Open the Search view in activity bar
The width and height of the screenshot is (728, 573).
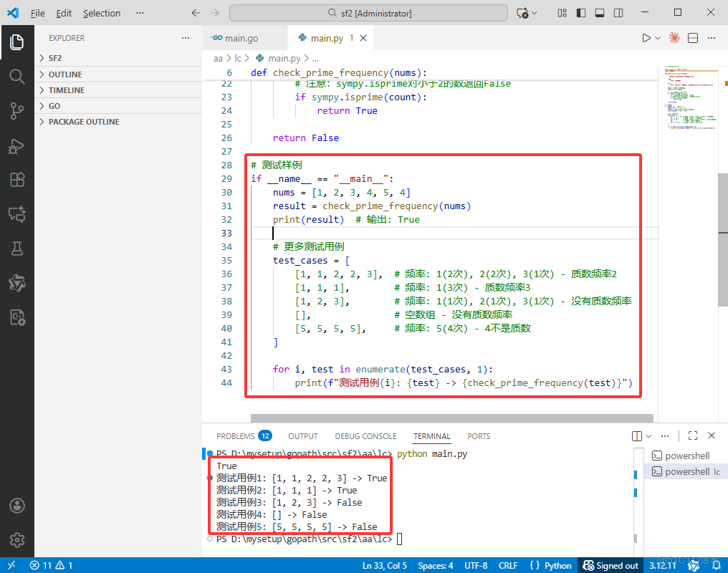point(16,76)
